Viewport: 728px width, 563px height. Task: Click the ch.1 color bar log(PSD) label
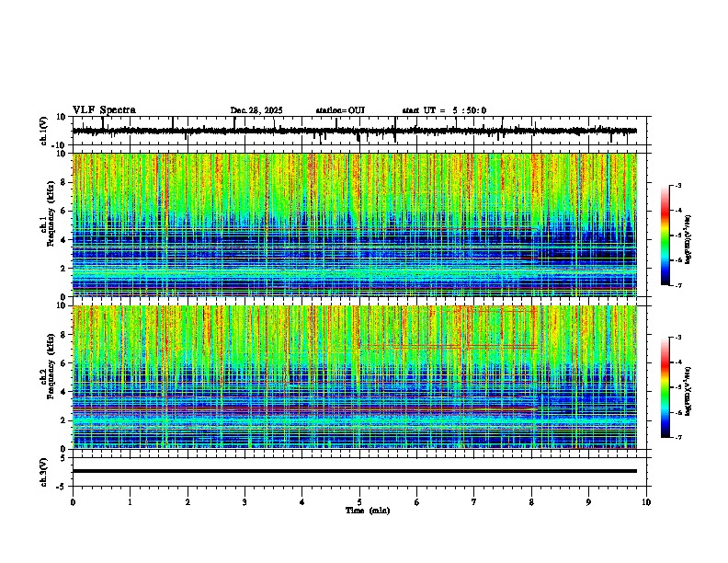(688, 239)
